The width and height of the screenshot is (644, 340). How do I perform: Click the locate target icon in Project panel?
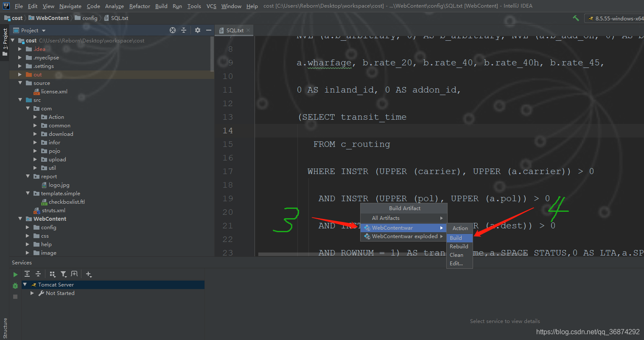point(173,30)
